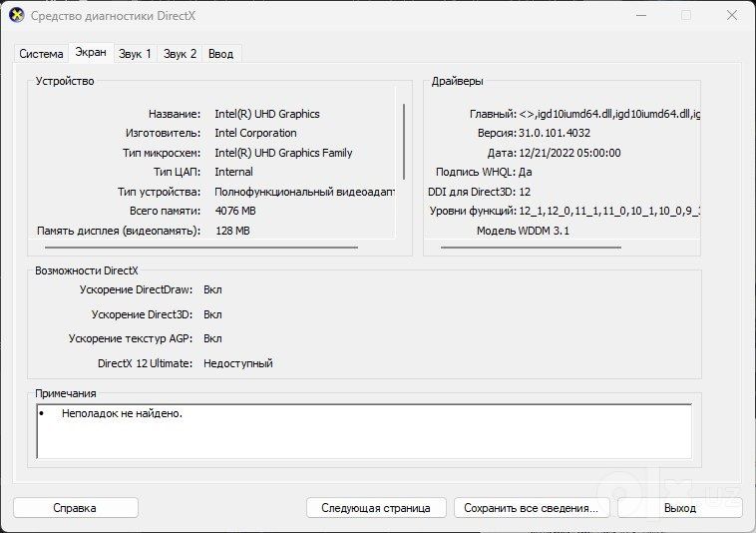Viewport: 756px width, 533px height.
Task: Click the Главный driver igd10iumd64.dll value
Action: click(x=609, y=114)
